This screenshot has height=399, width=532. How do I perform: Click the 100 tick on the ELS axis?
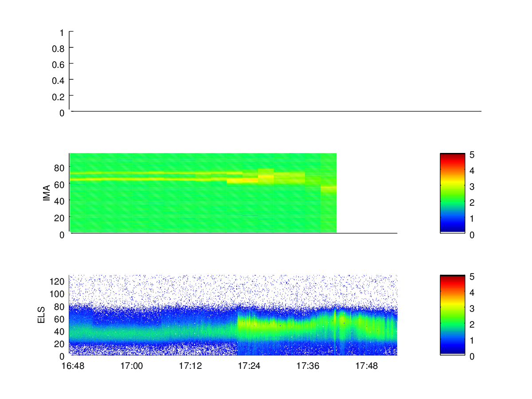58,293
